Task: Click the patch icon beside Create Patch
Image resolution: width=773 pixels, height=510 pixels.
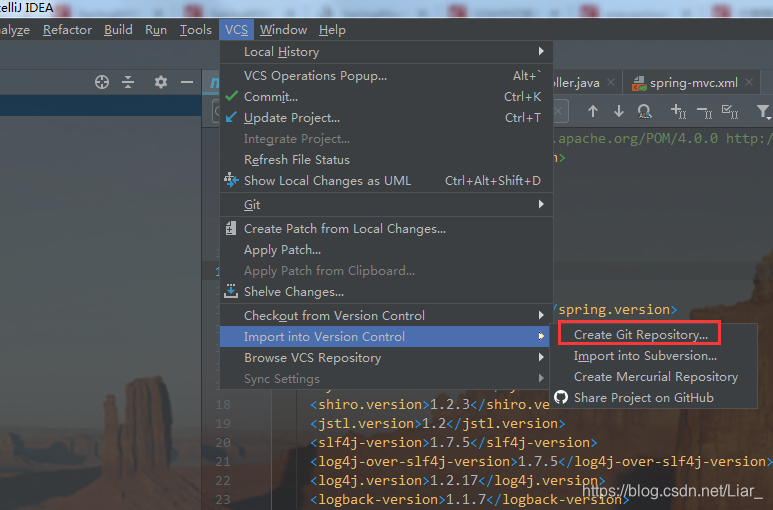Action: coord(231,228)
